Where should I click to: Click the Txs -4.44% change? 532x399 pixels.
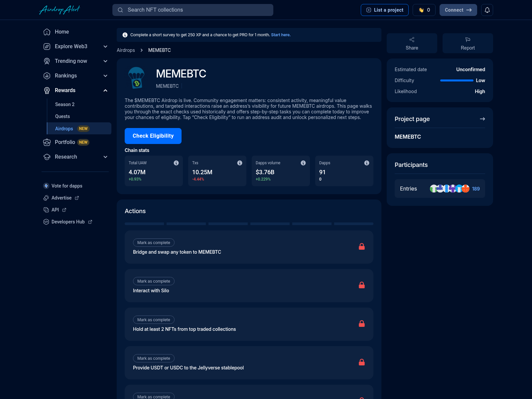198,179
